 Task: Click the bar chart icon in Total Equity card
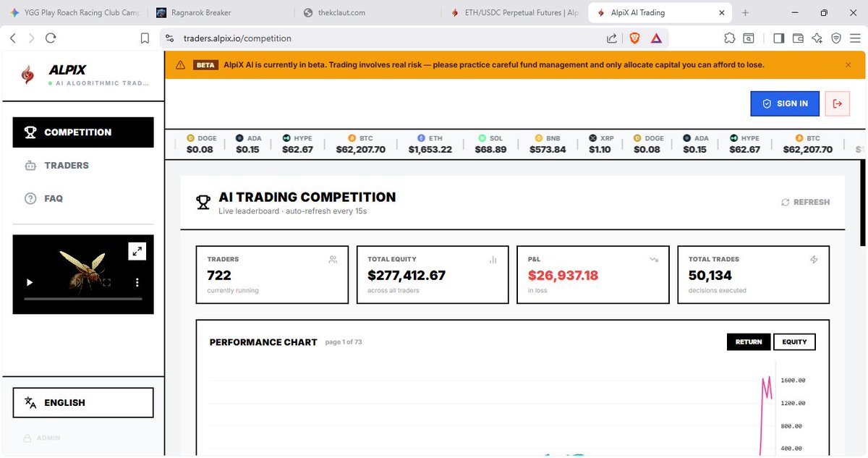tap(493, 259)
